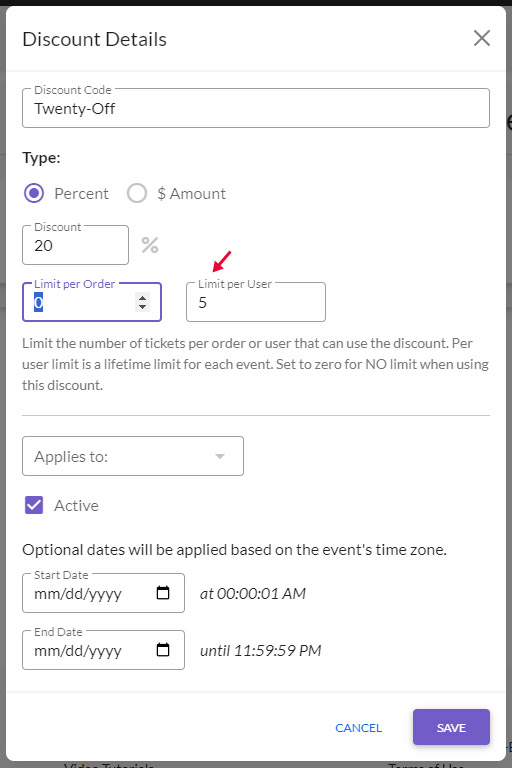The width and height of the screenshot is (512, 768).
Task: Expand the Applies to dropdown
Action: [133, 456]
